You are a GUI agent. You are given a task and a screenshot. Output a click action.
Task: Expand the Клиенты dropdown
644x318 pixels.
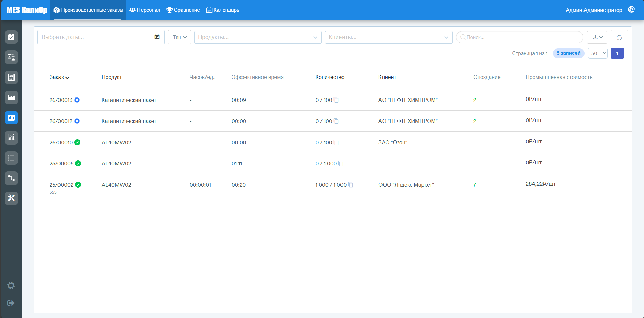point(446,37)
